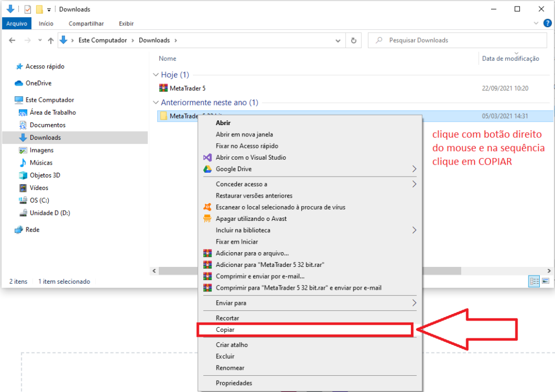Navigate back with the back arrow
The width and height of the screenshot is (555, 392).
(12, 41)
